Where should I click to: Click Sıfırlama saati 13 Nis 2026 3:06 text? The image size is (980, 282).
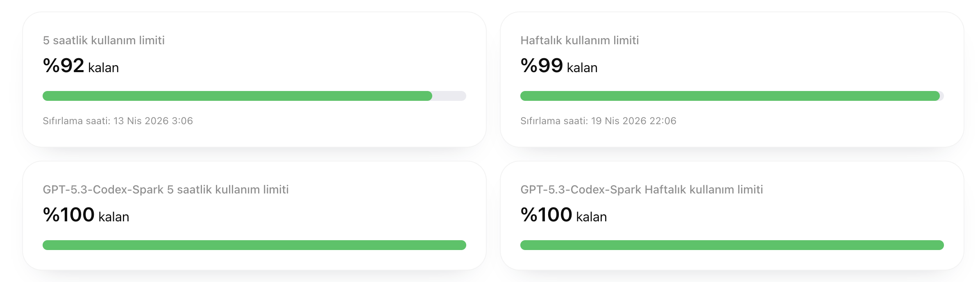pos(118,121)
